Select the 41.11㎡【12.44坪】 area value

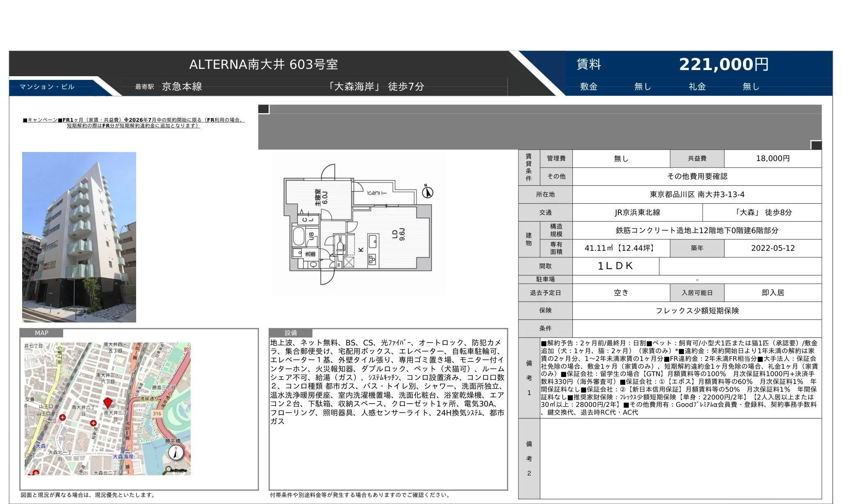pos(621,248)
